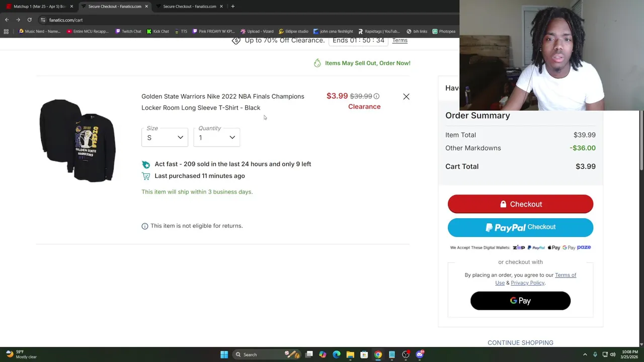Close the second Secure Checkout tab
Screen dimensions: 644x362
pos(221,6)
